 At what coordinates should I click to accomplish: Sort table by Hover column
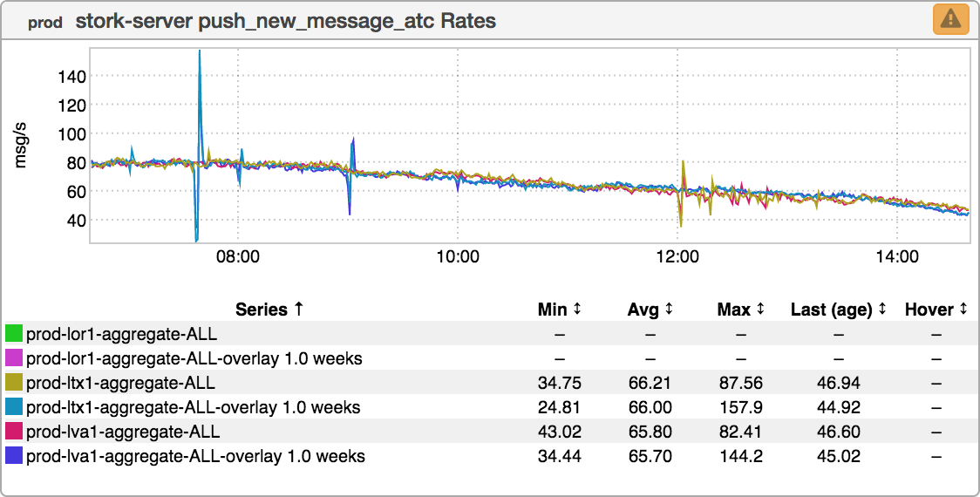(x=936, y=310)
